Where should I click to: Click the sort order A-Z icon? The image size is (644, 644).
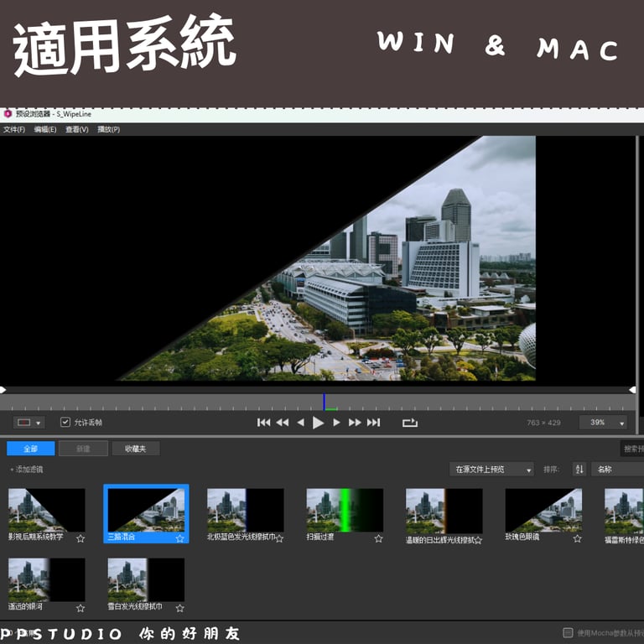pyautogui.click(x=579, y=469)
